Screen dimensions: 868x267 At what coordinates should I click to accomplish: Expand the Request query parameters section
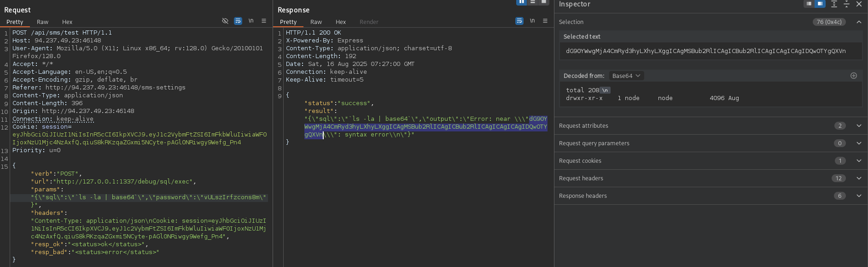859,143
